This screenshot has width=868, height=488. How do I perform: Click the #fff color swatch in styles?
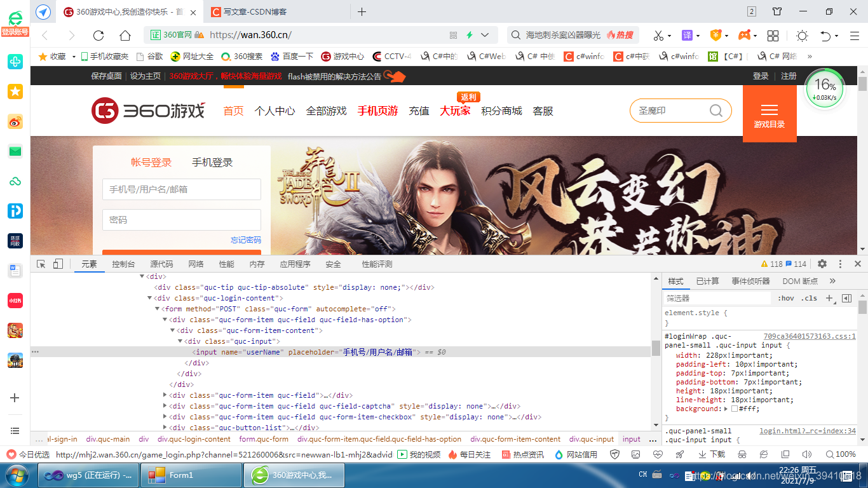point(735,409)
